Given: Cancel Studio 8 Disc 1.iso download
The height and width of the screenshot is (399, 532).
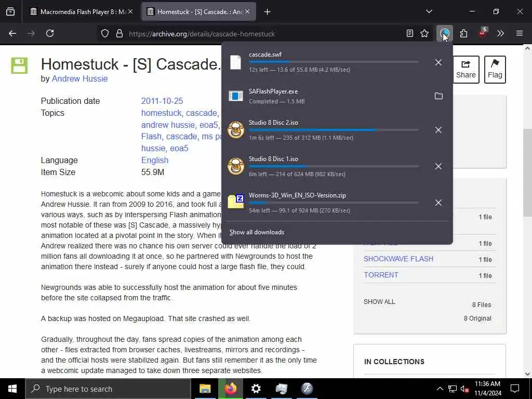Looking at the screenshot, I should coord(438,166).
